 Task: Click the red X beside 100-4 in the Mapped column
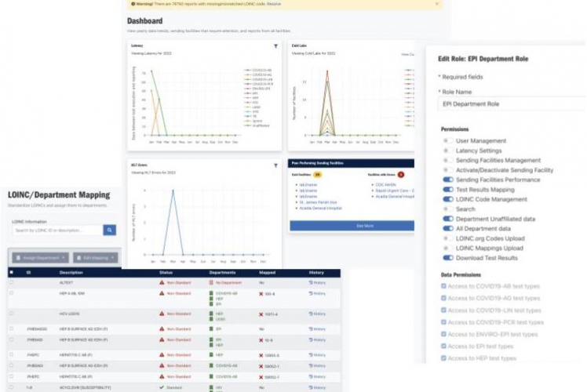coord(261,294)
